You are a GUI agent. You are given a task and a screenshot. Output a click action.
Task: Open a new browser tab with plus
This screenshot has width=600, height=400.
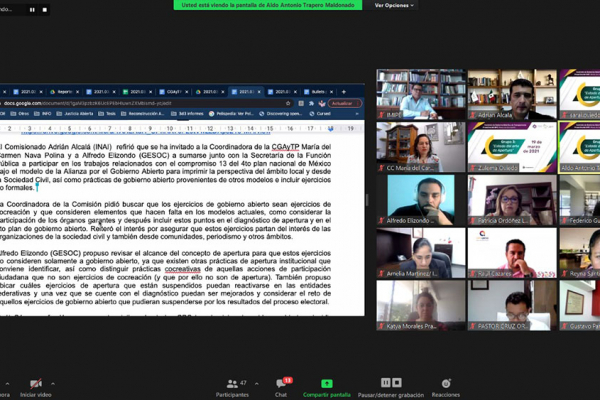[x=344, y=92]
